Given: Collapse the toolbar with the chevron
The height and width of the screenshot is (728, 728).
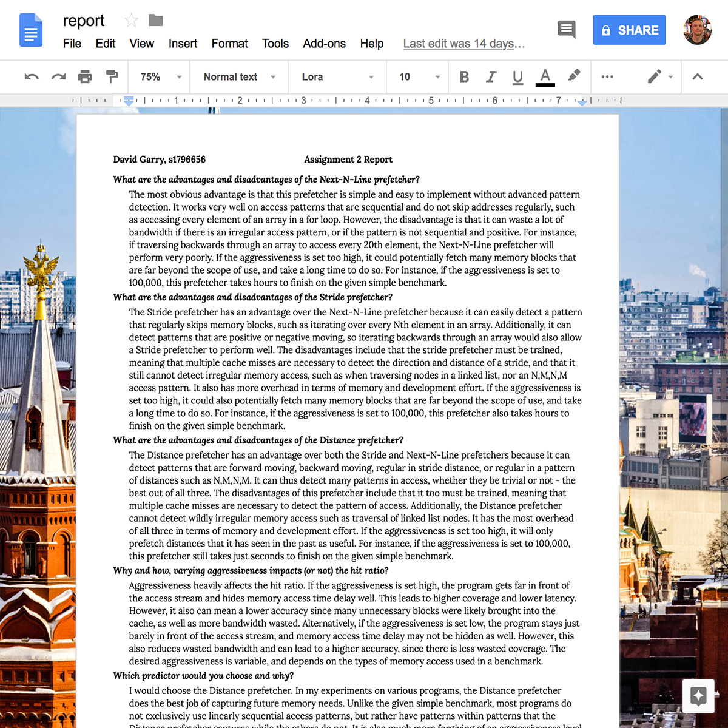Looking at the screenshot, I should click(x=696, y=77).
